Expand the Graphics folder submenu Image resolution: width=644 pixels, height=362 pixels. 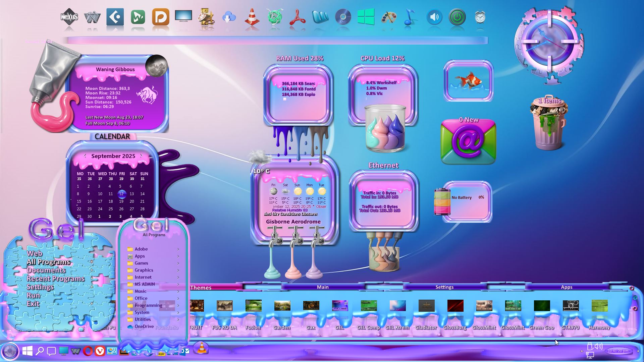coord(144,270)
